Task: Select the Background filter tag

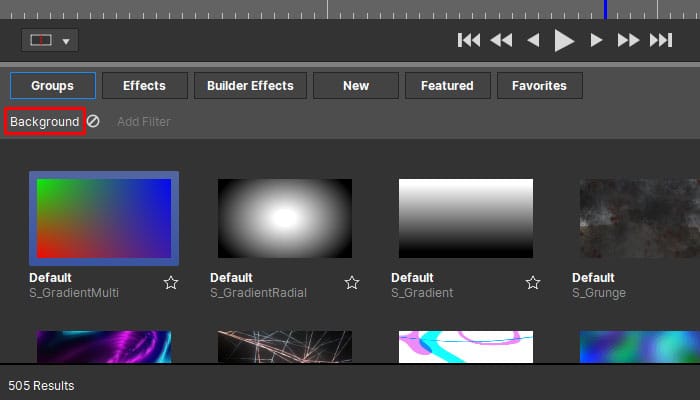Action: coord(45,121)
